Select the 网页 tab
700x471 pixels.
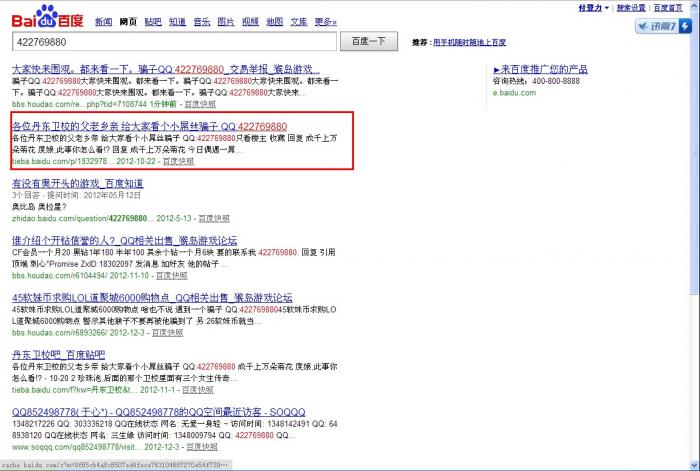(x=128, y=22)
